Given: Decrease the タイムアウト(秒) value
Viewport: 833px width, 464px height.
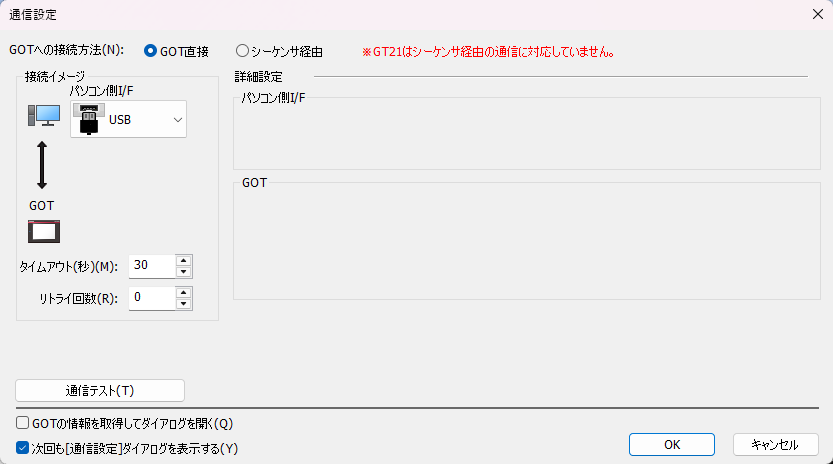Looking at the screenshot, I should tap(183, 271).
